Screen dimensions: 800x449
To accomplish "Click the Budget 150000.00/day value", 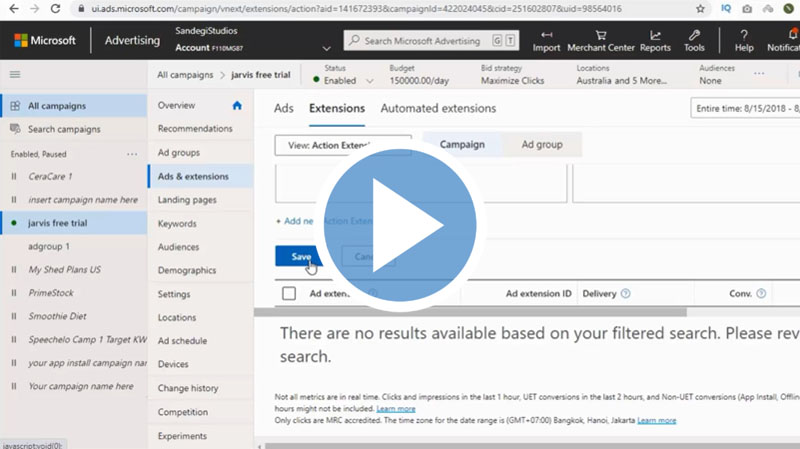I will click(419, 81).
